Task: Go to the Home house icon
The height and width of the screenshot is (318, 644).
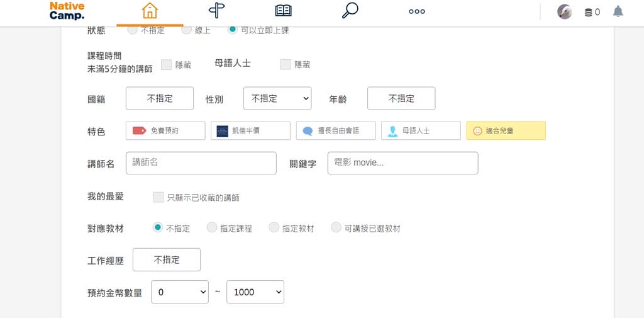Action: pos(150,11)
